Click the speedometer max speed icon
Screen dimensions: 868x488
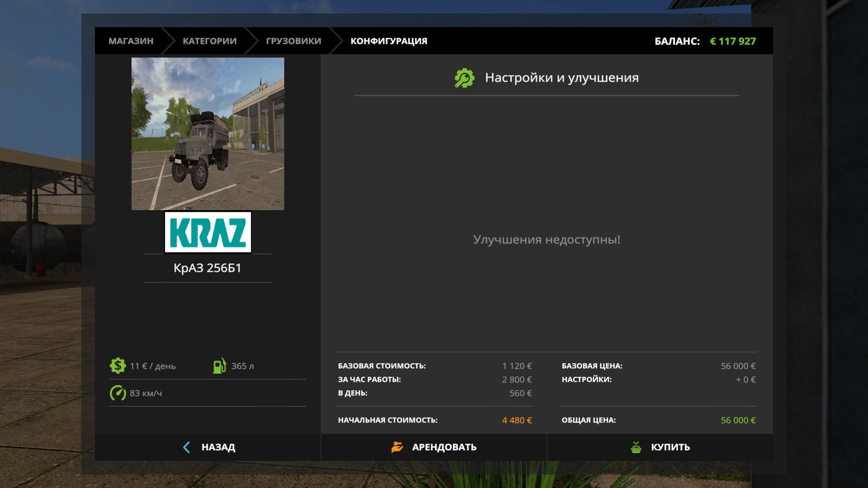point(118,393)
